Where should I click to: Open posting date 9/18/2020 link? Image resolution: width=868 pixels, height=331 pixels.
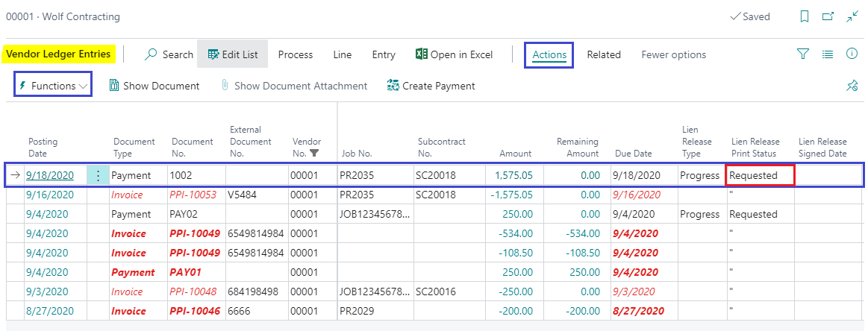(x=49, y=176)
